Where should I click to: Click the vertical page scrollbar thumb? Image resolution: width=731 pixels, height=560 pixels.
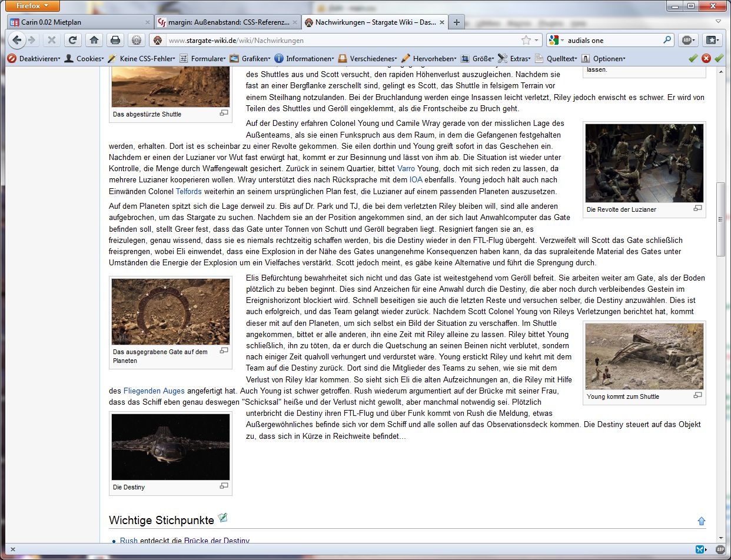pos(720,219)
